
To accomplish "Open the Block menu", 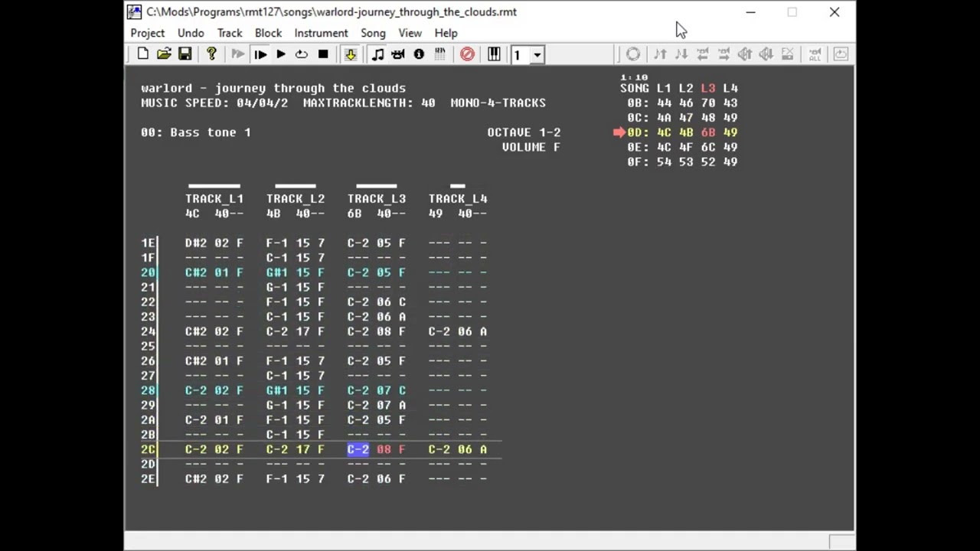I will coord(268,33).
